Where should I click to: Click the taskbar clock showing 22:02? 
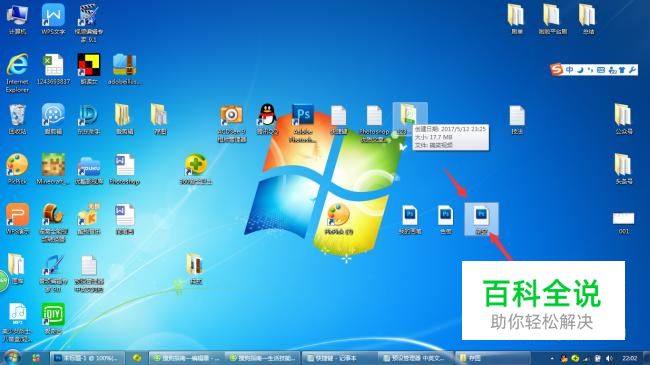[x=629, y=358]
